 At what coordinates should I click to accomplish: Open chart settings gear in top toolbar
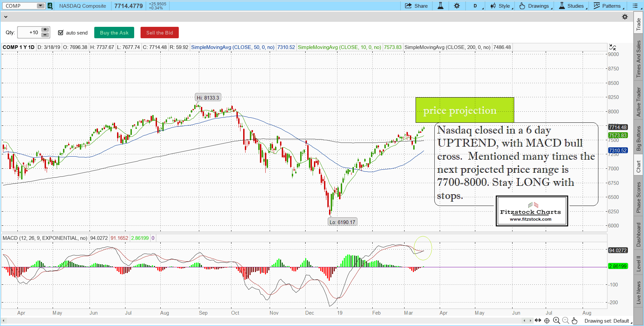[x=457, y=6]
